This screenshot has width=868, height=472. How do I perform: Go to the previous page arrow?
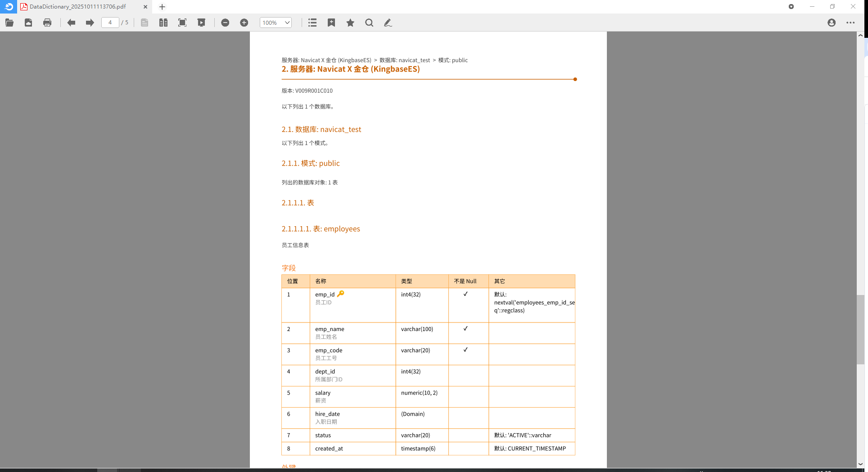coord(71,23)
